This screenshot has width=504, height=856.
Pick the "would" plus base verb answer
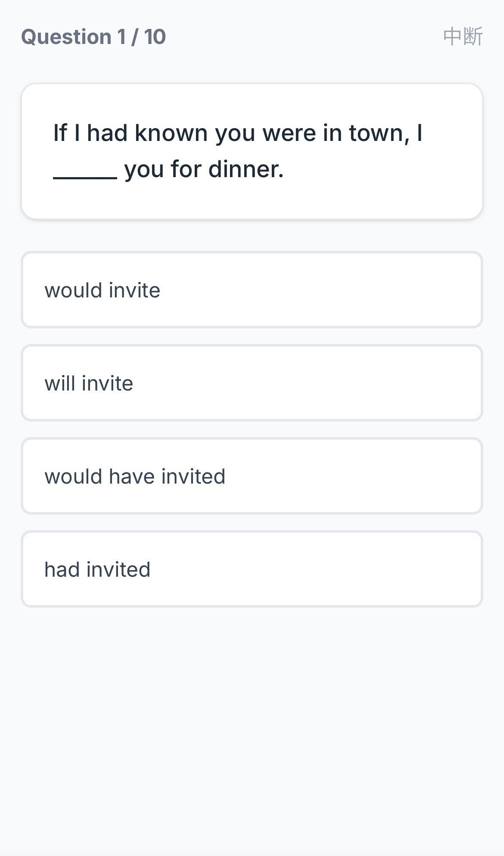(x=252, y=290)
